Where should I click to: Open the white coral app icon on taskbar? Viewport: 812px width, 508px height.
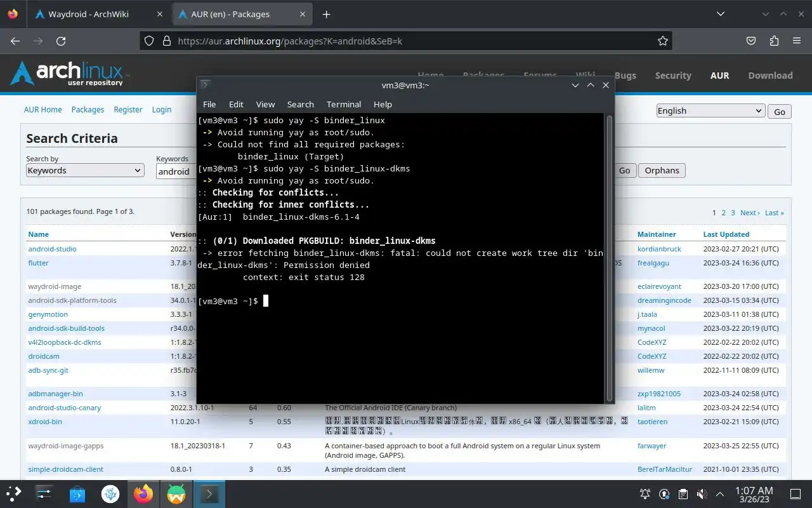coord(110,493)
